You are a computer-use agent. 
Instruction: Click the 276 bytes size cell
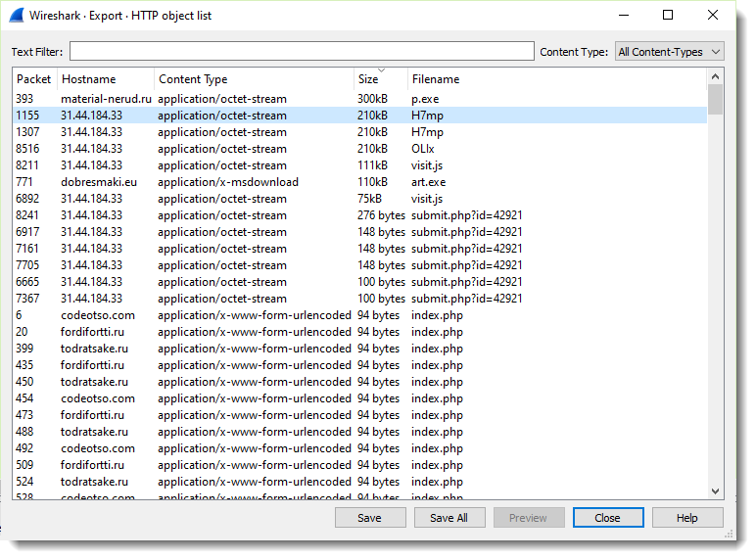[x=381, y=215]
